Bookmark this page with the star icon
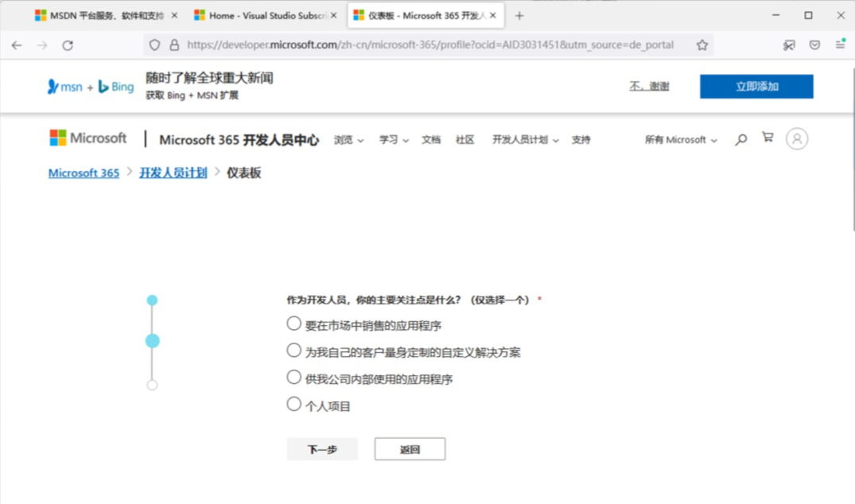This screenshot has height=504, width=855. click(x=701, y=45)
